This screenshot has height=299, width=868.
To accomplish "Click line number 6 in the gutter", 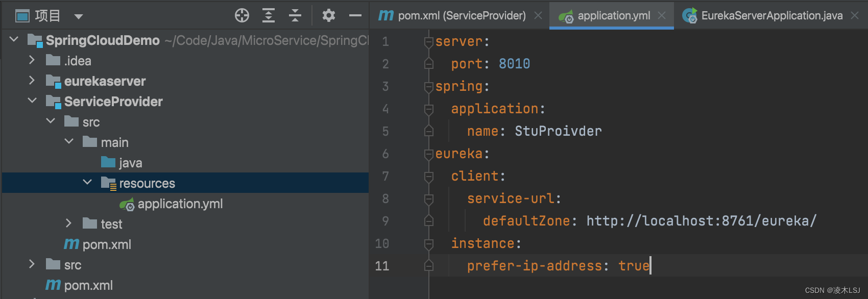I will (x=385, y=154).
